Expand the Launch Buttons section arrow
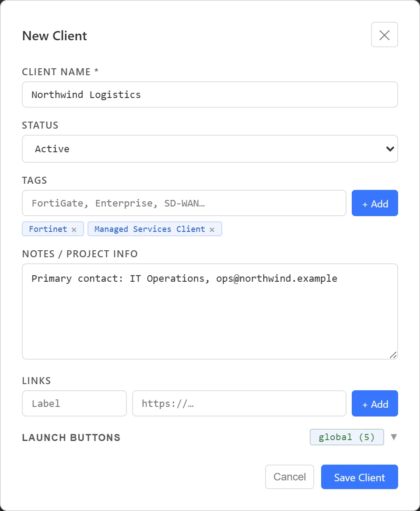The height and width of the screenshot is (511, 420). point(394,437)
